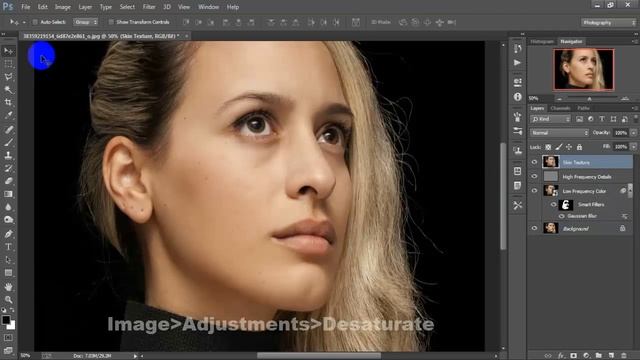
Task: Open the File menu
Action: (26, 7)
